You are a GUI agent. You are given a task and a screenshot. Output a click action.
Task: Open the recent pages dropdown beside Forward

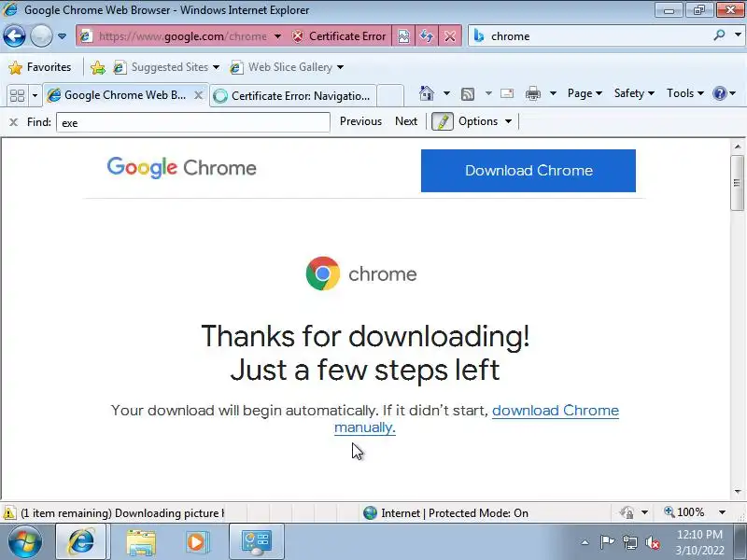[62, 36]
